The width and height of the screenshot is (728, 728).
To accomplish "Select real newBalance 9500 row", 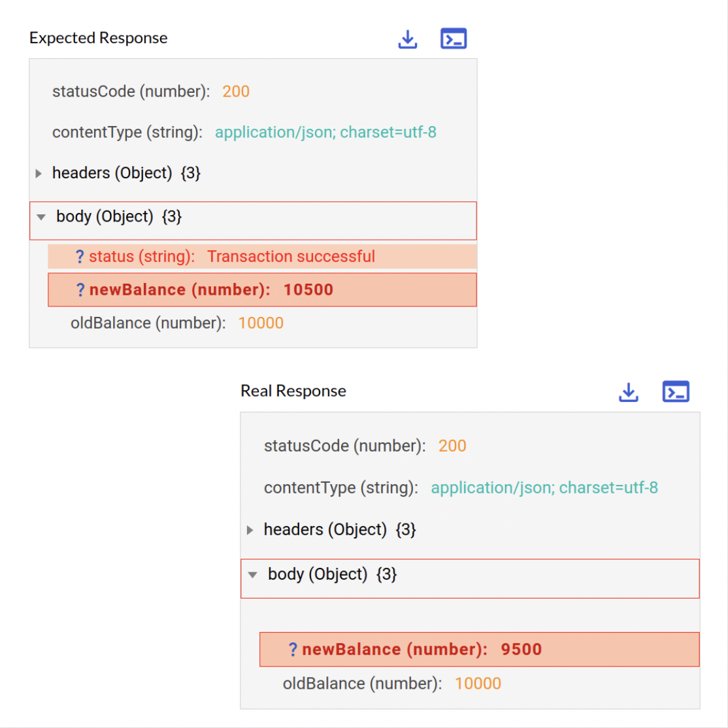I will coord(479,649).
